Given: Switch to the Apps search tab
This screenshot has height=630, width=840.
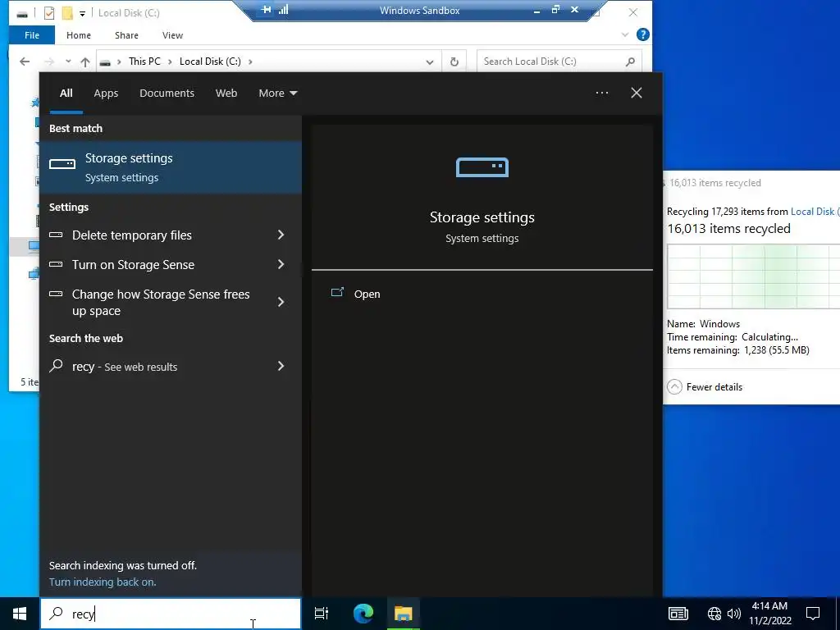Looking at the screenshot, I should coord(106,94).
